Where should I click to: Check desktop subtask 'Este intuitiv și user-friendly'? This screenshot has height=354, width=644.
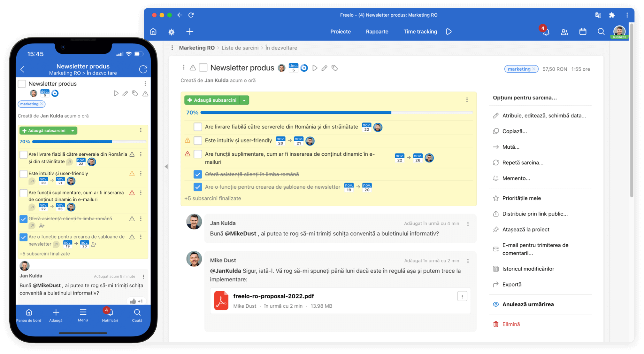coord(198,140)
